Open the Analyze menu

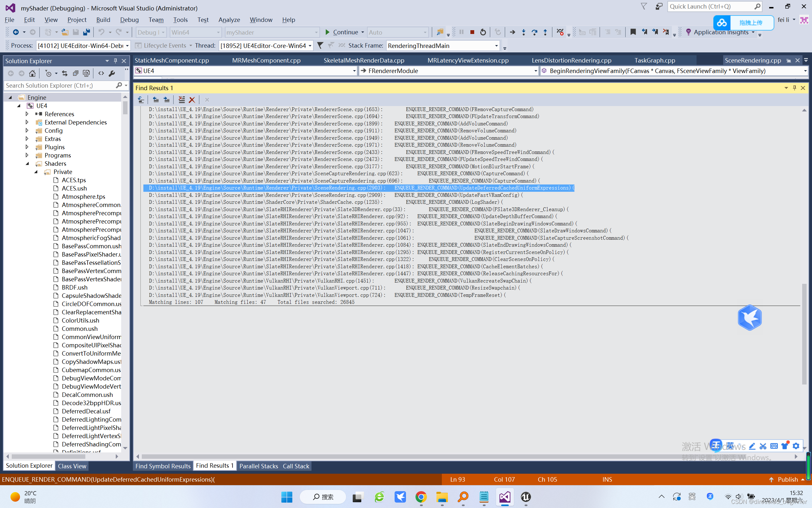[x=229, y=20]
